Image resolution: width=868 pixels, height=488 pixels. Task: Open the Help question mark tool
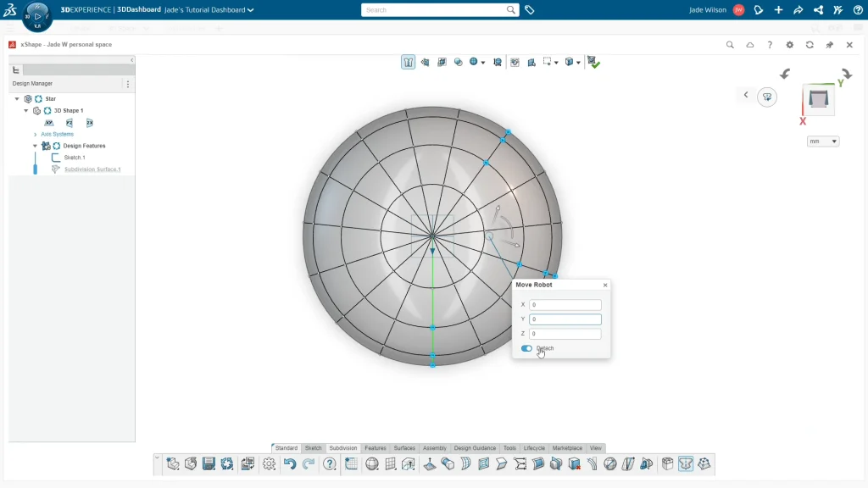point(330,463)
